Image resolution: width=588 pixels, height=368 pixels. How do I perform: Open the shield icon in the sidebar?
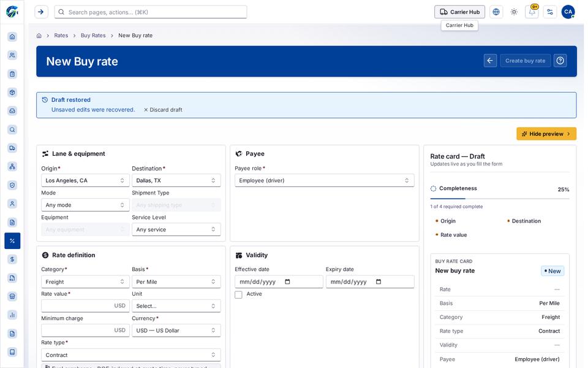(12, 185)
